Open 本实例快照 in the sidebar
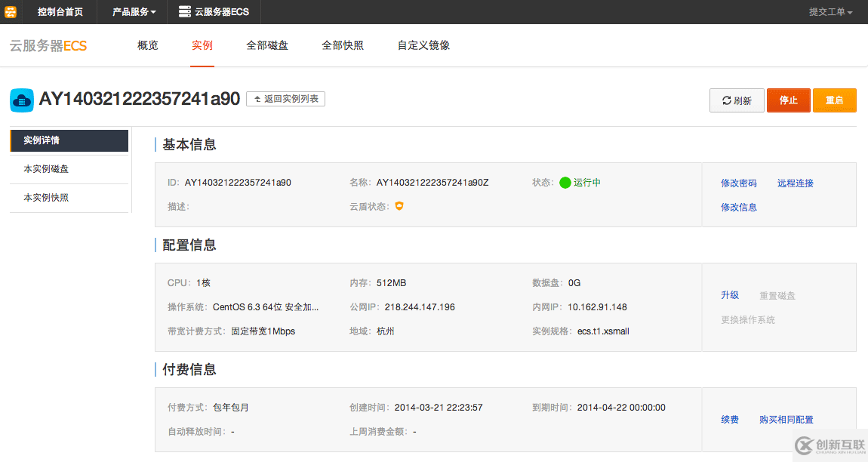Viewport: 868px width, 462px height. [46, 198]
